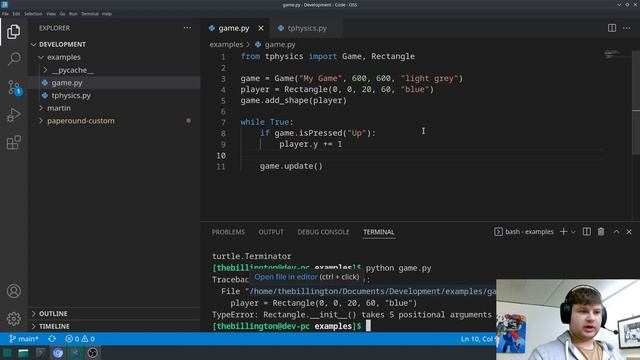Switch to the PROBLEMS panel tab
The width and height of the screenshot is (640, 360).
coord(228,232)
